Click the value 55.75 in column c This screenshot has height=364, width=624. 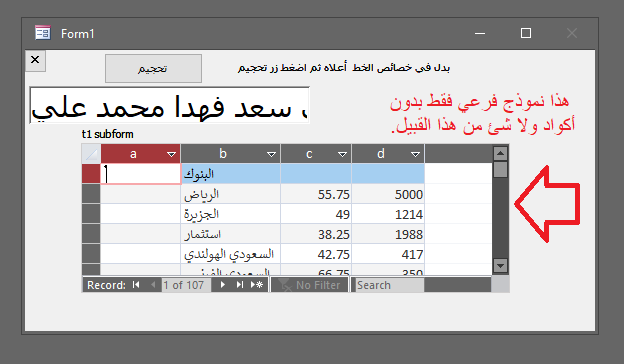tap(333, 195)
